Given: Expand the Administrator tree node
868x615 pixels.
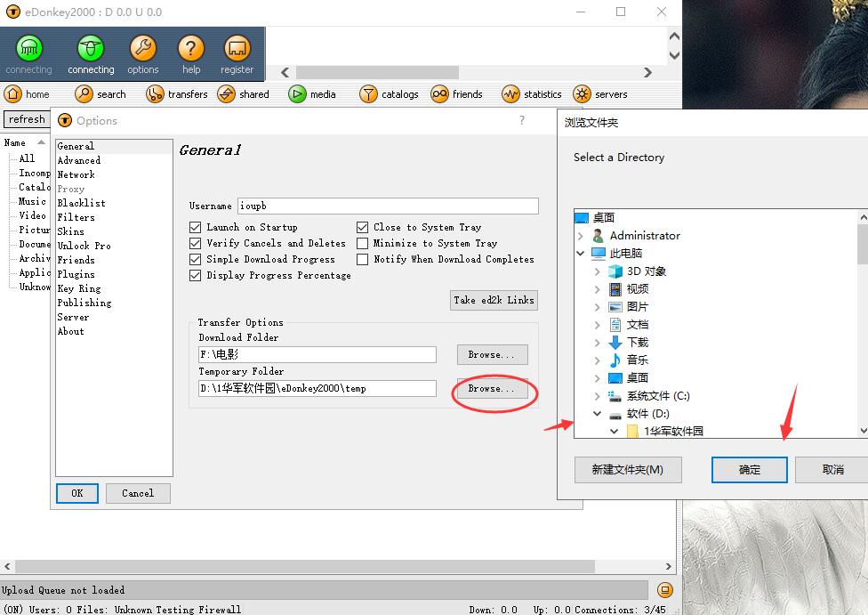Looking at the screenshot, I should (580, 236).
